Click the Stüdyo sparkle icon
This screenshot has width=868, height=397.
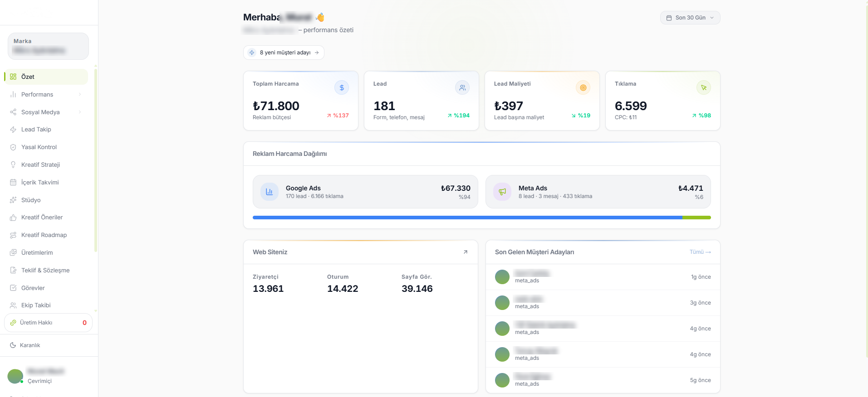(x=13, y=200)
